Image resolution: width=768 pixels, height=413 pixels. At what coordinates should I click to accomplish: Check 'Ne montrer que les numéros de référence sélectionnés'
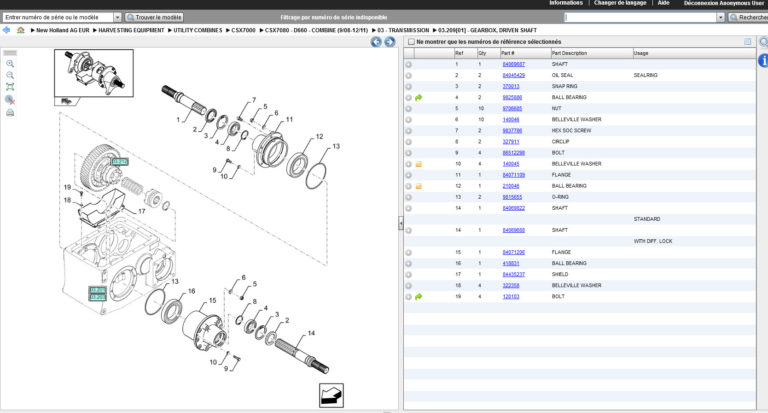[x=411, y=42]
